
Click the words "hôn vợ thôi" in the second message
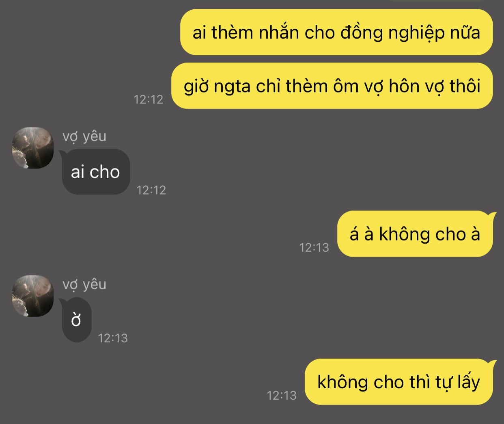[x=435, y=86]
